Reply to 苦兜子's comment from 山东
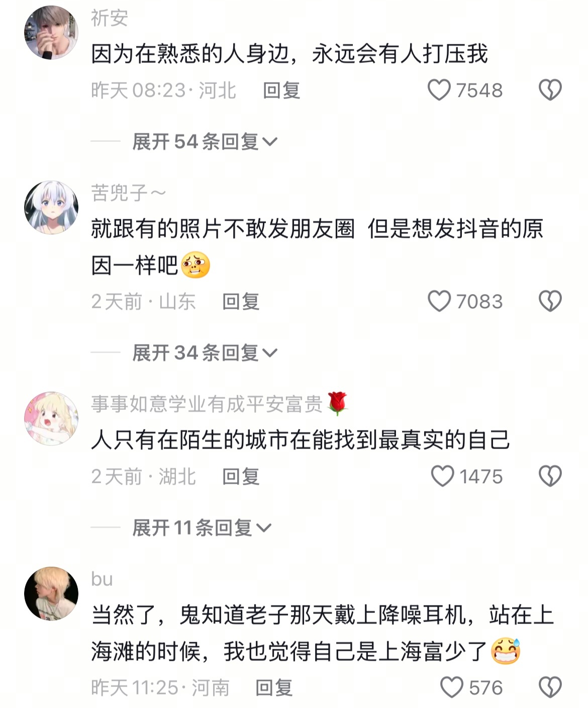 click(241, 302)
